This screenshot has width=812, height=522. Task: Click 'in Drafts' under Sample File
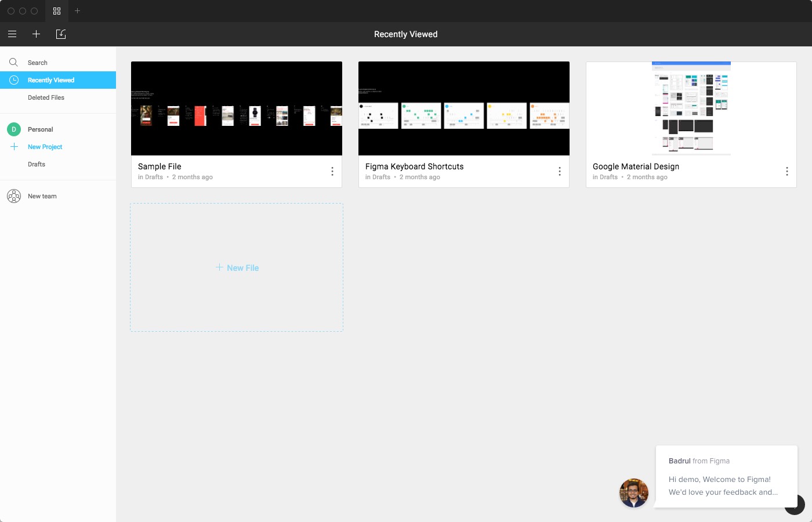pos(151,177)
